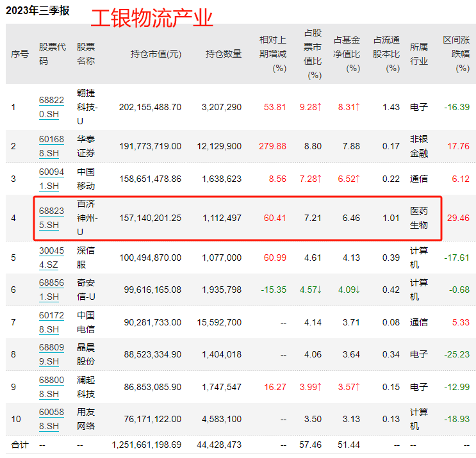Select stock name 深信服
This screenshot has height=458, width=476.
coord(86,258)
